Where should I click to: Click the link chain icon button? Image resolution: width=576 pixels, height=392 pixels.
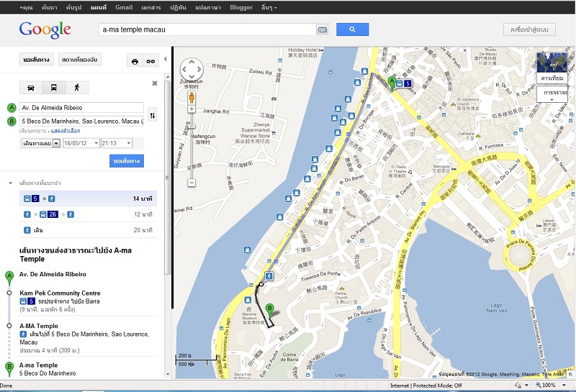pos(150,61)
